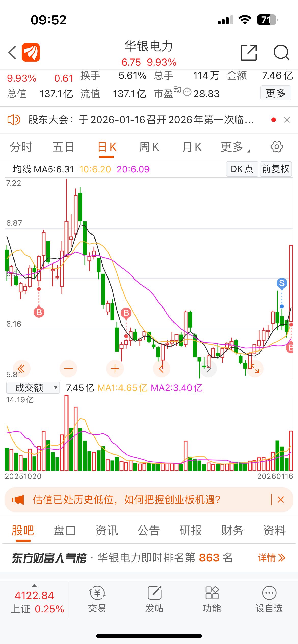Tap 设自选 add to watchlist icon
Screen dimensions: 298x644
tap(269, 600)
